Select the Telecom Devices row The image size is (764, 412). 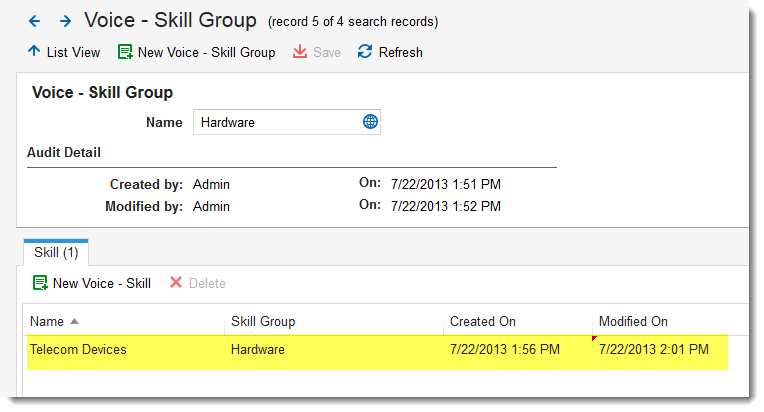point(78,350)
